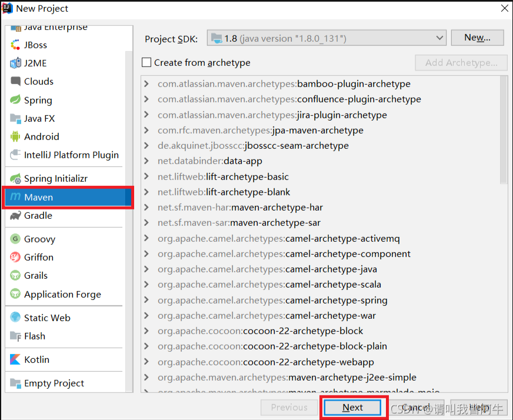The image size is (513, 420).
Task: Expand the jira-plugin-archetype node
Action: (x=146, y=115)
